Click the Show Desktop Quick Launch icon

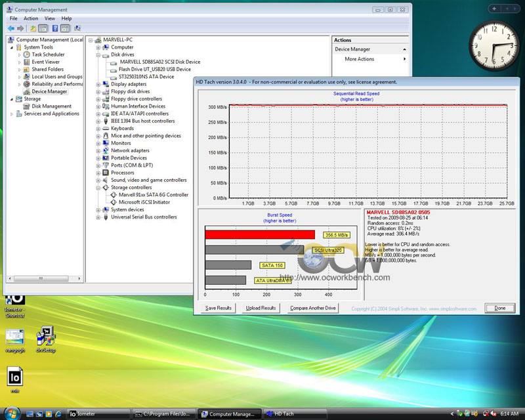(x=30, y=414)
